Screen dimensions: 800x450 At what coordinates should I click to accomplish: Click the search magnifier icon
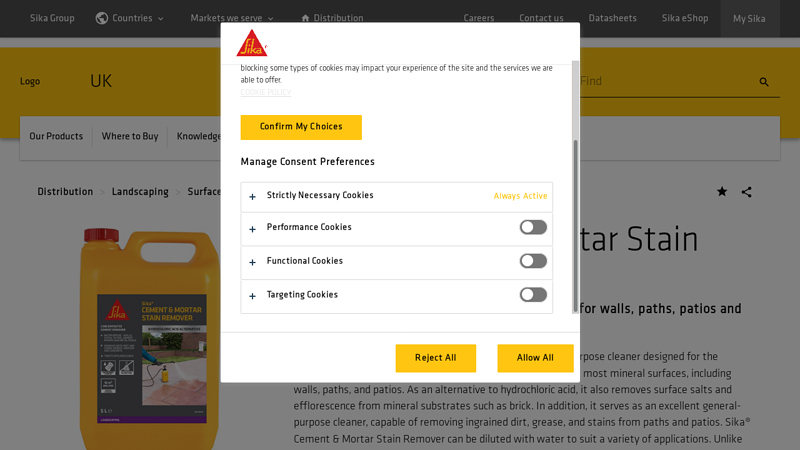764,82
